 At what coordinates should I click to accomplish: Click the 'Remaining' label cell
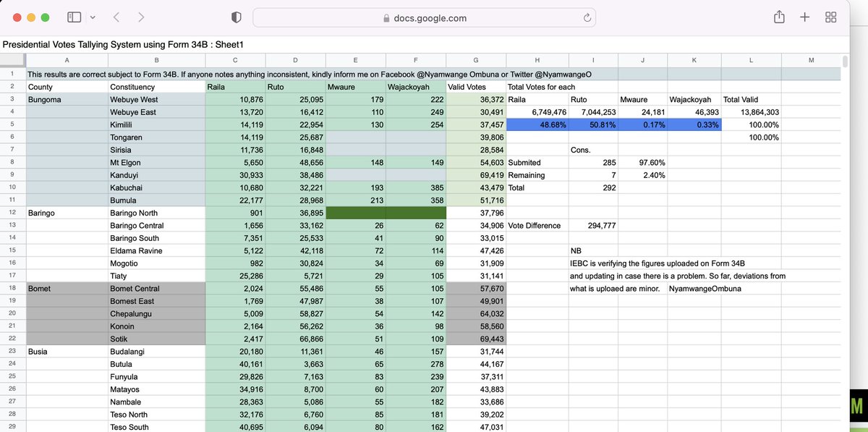(537, 175)
